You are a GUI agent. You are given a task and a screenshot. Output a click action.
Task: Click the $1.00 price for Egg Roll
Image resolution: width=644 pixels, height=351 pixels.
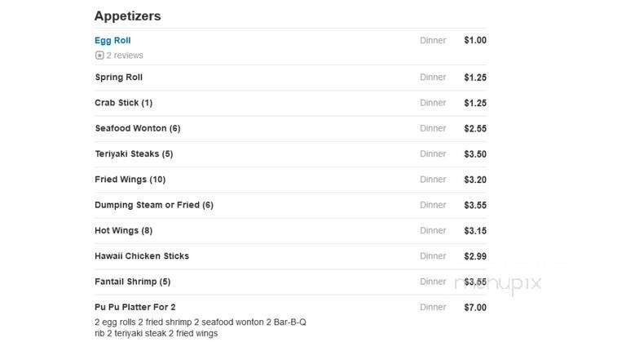point(474,40)
